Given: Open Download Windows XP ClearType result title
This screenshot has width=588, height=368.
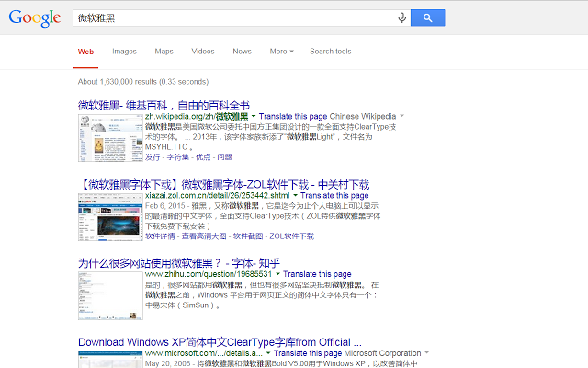Looking at the screenshot, I should pyautogui.click(x=220, y=342).
